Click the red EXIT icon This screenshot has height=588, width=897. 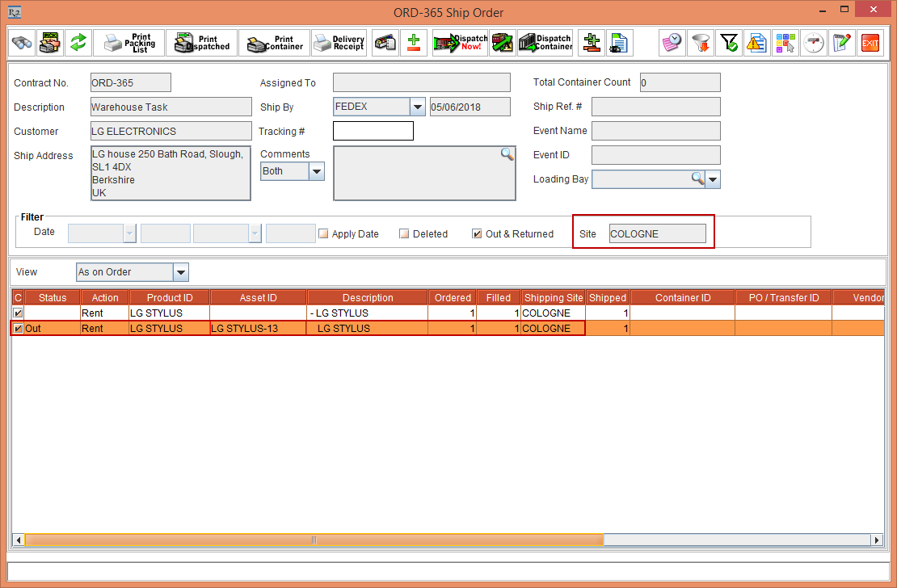870,43
